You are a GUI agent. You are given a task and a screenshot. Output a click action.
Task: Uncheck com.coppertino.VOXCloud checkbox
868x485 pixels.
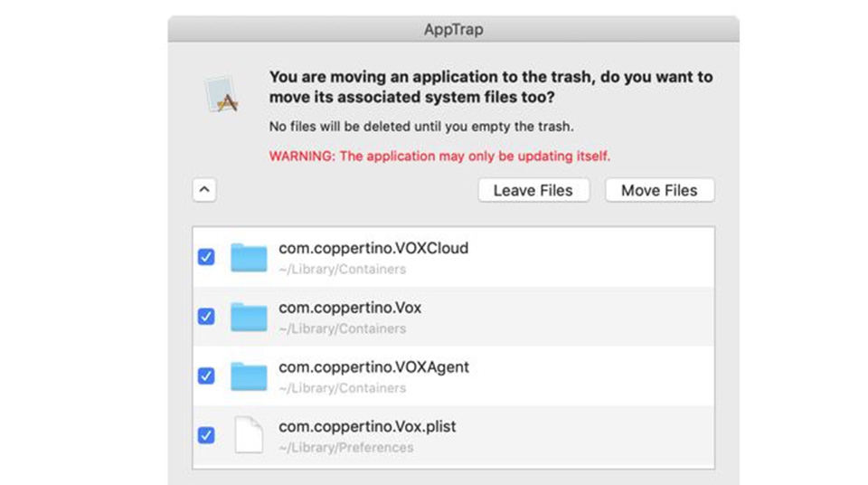(206, 257)
